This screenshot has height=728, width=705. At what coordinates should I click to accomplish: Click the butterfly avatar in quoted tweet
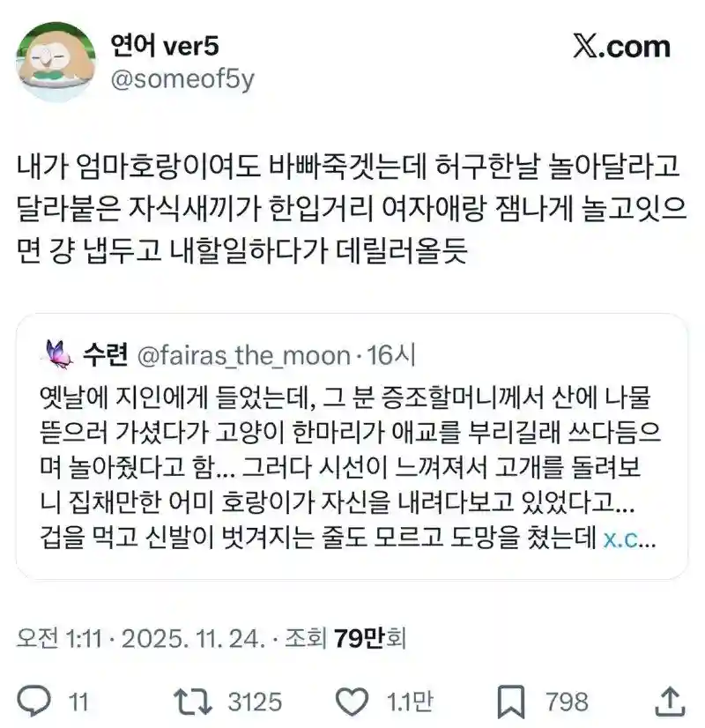[59, 355]
